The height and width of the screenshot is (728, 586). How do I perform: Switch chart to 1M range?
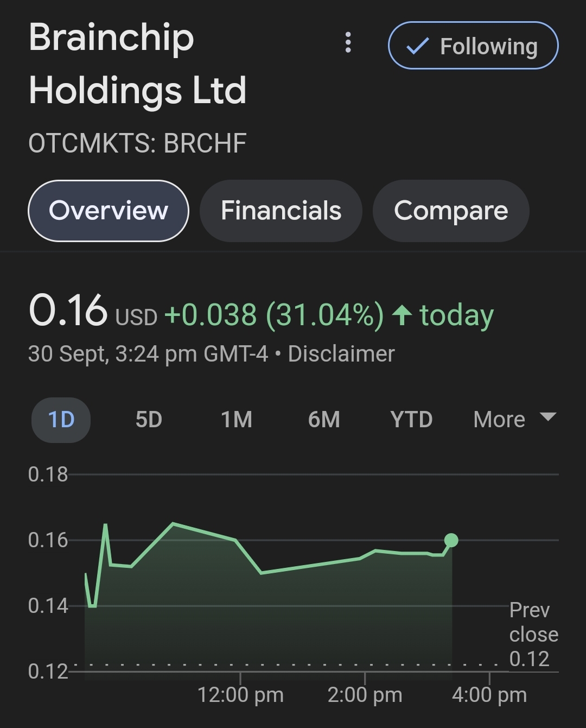(x=236, y=420)
